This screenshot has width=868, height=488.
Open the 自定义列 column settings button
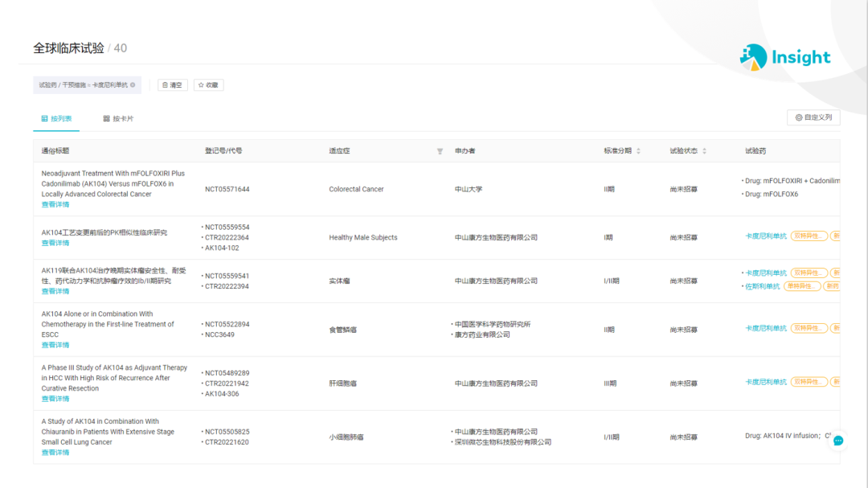813,117
